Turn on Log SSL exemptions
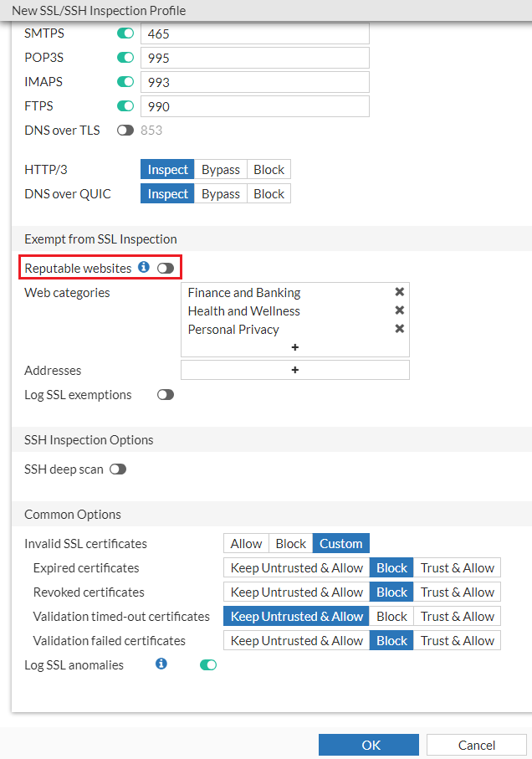Image resolution: width=532 pixels, height=759 pixels. click(x=166, y=395)
